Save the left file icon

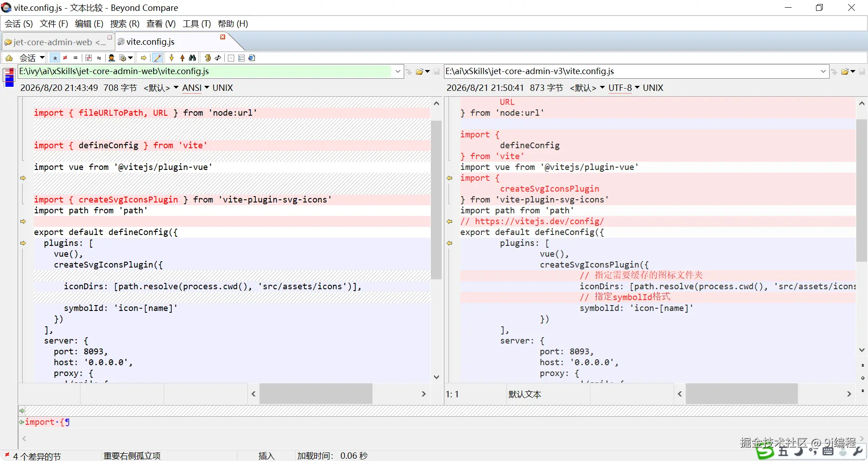[437, 72]
